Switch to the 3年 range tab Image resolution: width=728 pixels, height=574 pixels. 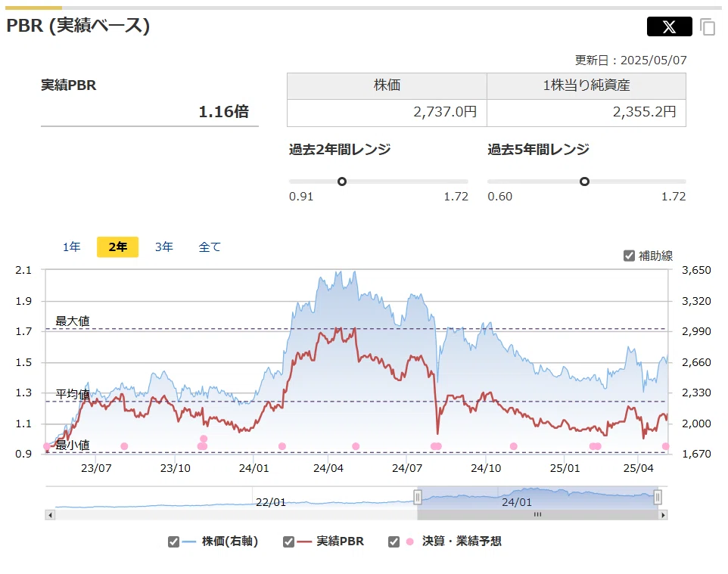(x=164, y=247)
